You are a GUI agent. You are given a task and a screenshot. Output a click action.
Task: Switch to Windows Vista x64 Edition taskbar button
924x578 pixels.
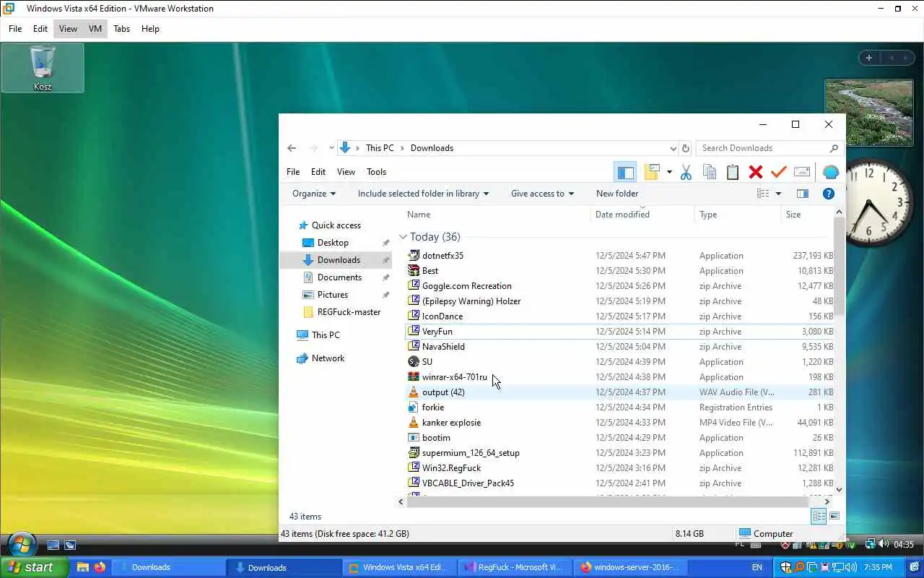(399, 567)
